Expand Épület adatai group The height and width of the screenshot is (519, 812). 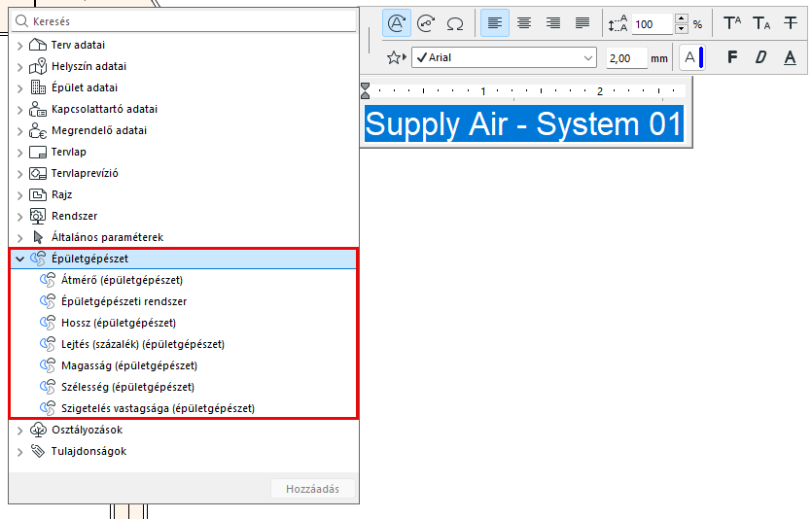tap(19, 88)
